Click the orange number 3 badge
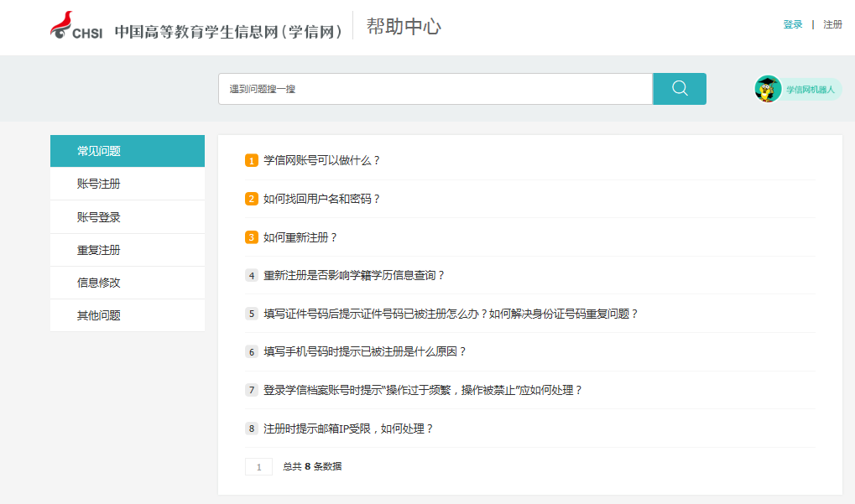Screen dimensions: 855x504 (252, 237)
